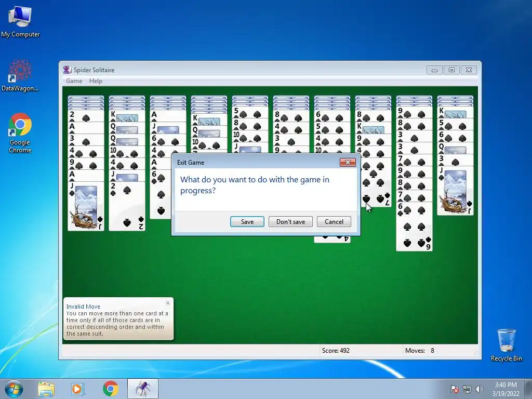
Task: Click the Invalid Move tip heading
Action: [x=83, y=307]
